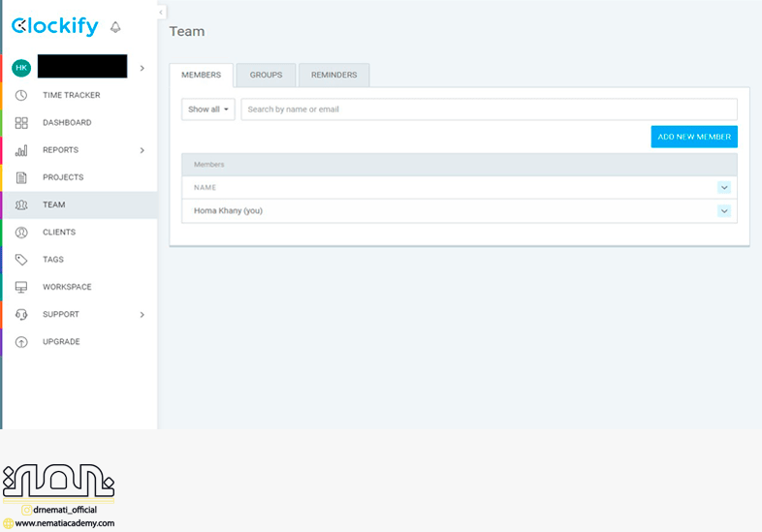The height and width of the screenshot is (532, 762).
Task: Click the notification bell icon
Action: pos(116,27)
